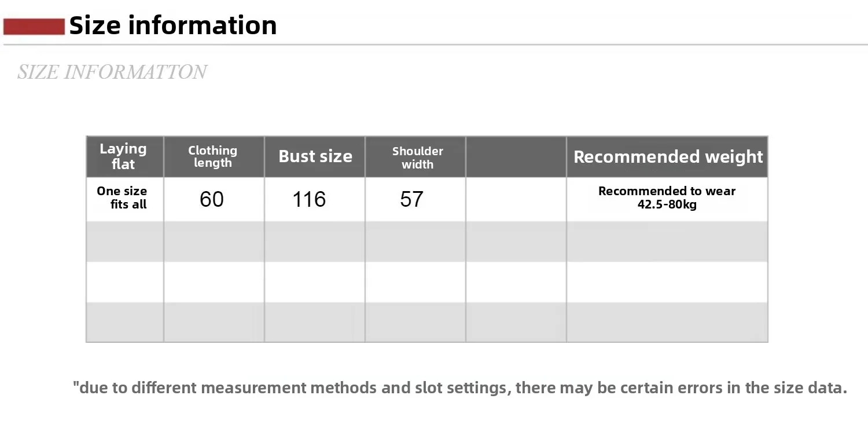Click the empty gray cell below "One size fits all"

click(x=124, y=242)
